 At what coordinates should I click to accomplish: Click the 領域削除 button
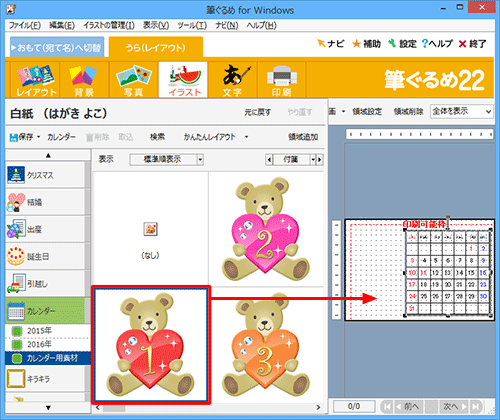point(408,111)
